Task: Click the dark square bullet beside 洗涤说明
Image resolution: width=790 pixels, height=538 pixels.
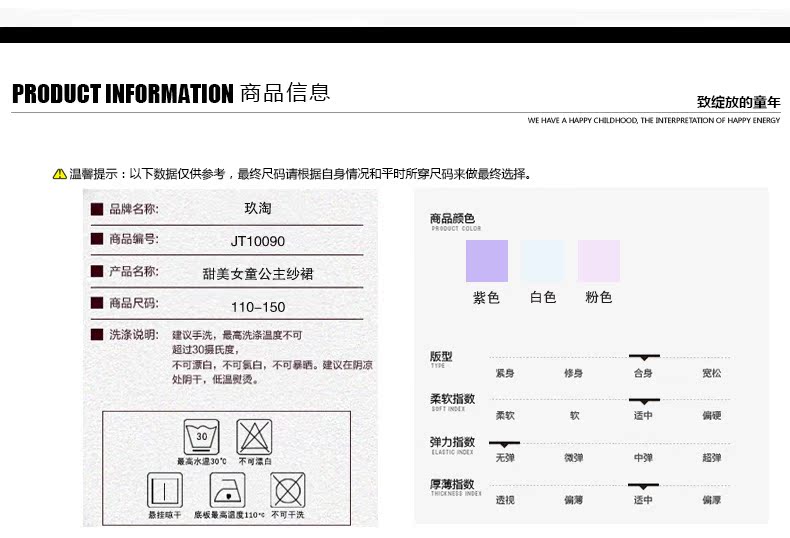Action: [97, 334]
